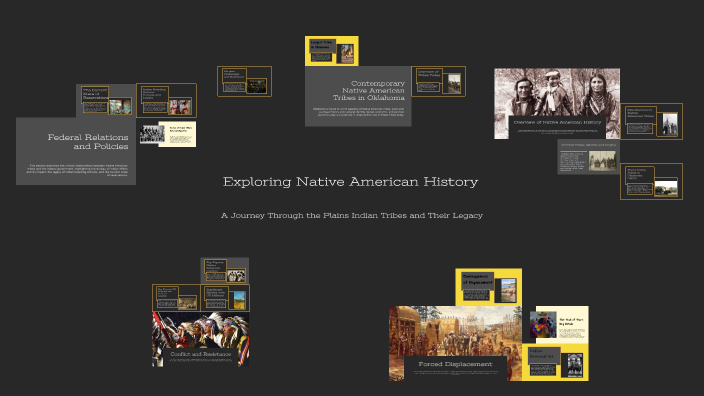Open the cream Trail of Tears slide
Screen dimensions: 704x396
pos(559,325)
